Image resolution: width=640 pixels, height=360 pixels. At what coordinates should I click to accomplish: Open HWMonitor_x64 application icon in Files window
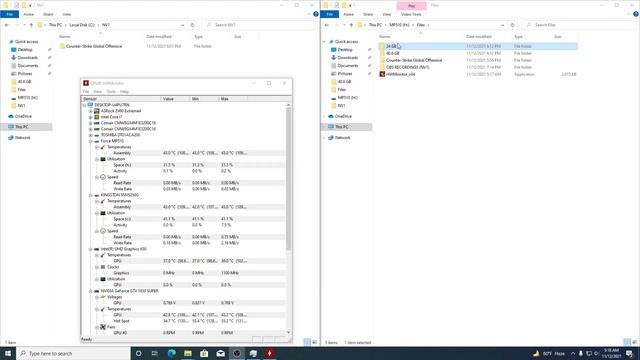(x=382, y=74)
